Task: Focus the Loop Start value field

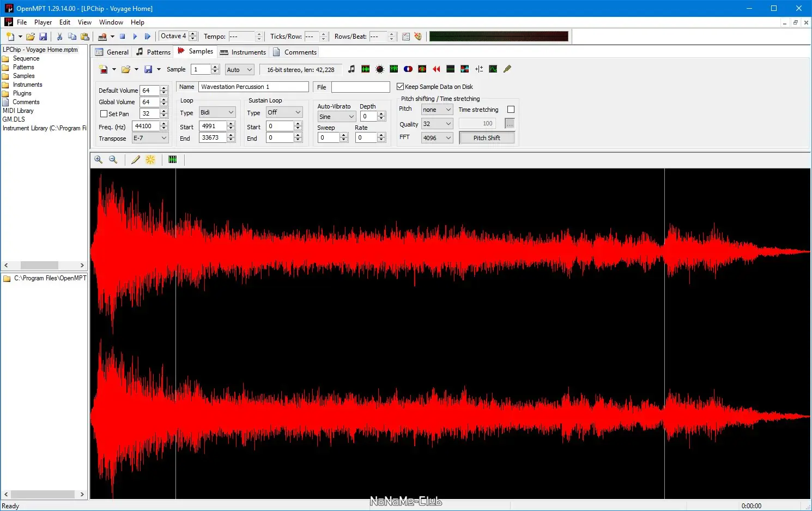Action: tap(213, 126)
